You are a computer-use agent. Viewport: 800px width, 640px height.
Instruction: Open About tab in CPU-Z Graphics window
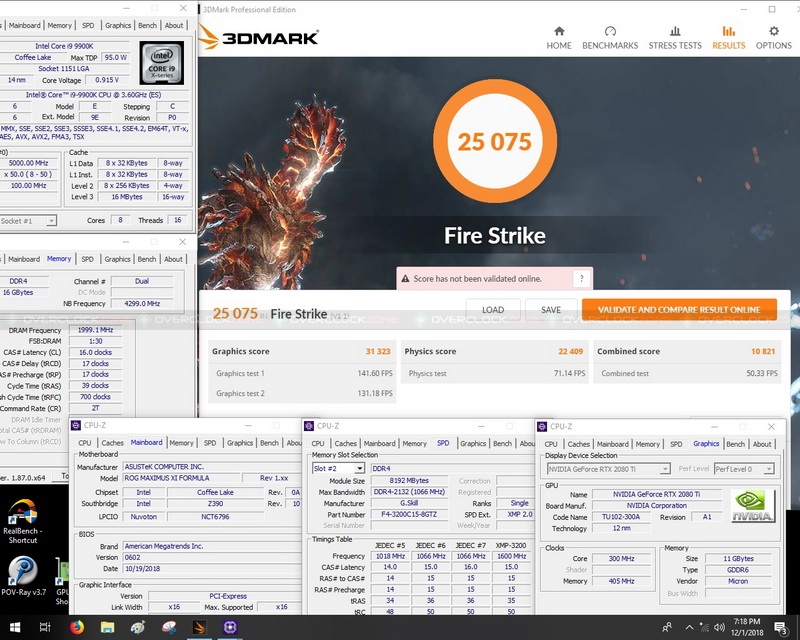762,444
